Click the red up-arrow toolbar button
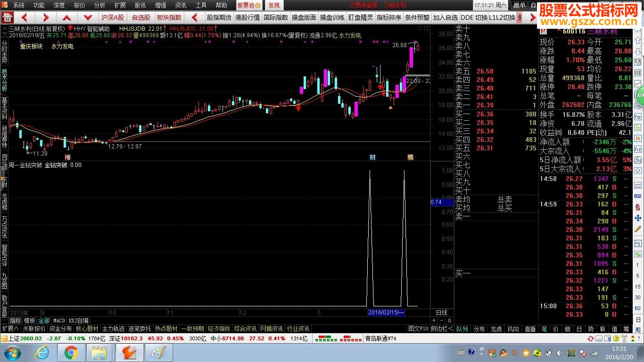The image size is (644, 362). coord(66,17)
